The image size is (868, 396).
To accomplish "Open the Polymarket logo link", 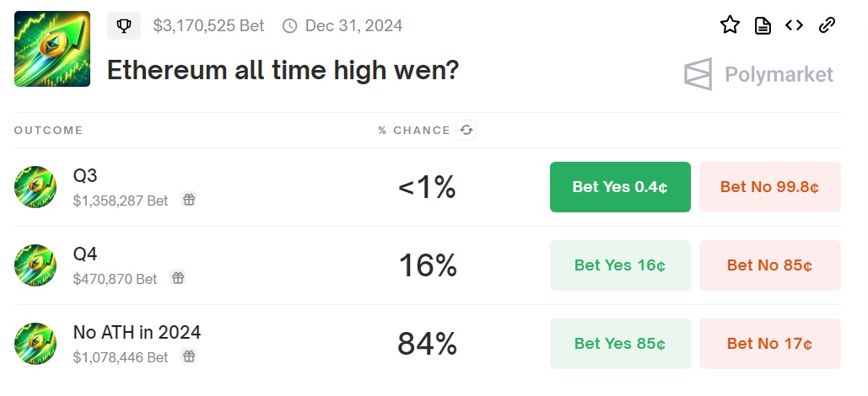I will pos(758,74).
